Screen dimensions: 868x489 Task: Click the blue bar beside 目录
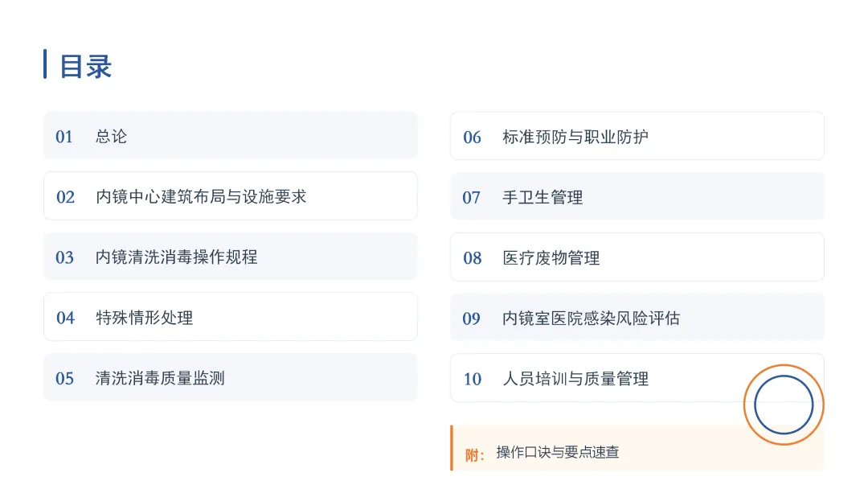(x=45, y=64)
